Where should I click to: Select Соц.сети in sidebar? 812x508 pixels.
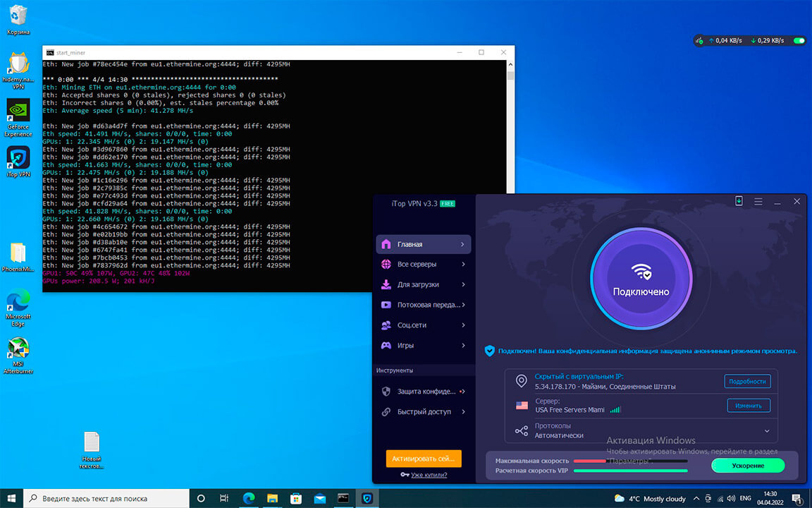click(x=423, y=325)
